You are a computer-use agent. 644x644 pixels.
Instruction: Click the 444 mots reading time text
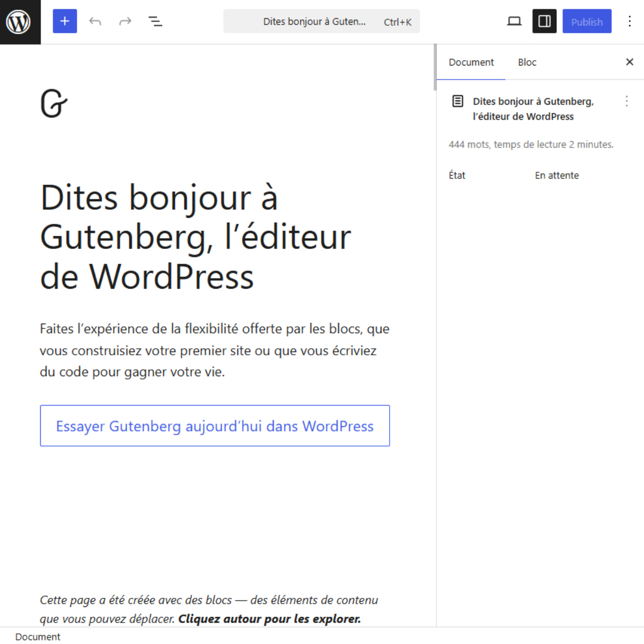coord(531,144)
